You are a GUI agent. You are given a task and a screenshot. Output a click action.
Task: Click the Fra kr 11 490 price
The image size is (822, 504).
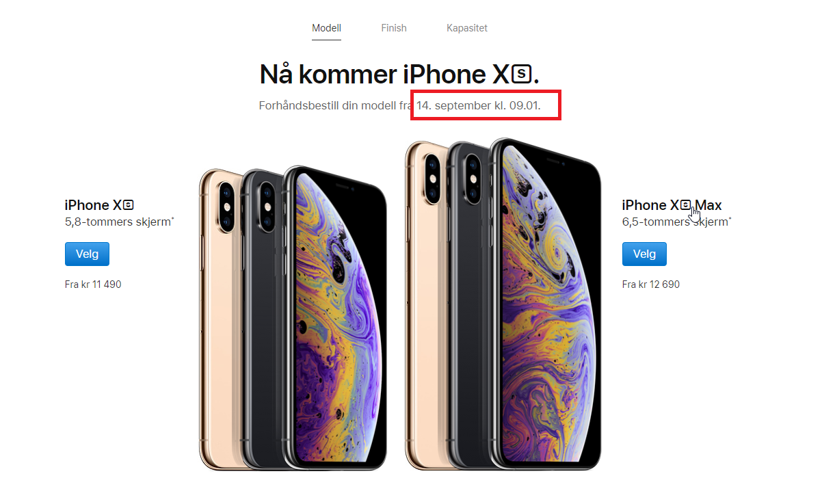[93, 284]
